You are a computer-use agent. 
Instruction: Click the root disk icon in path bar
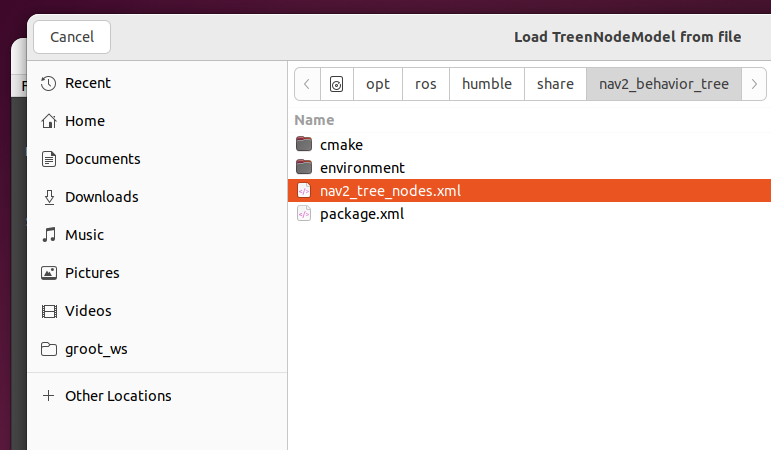pyautogui.click(x=336, y=84)
